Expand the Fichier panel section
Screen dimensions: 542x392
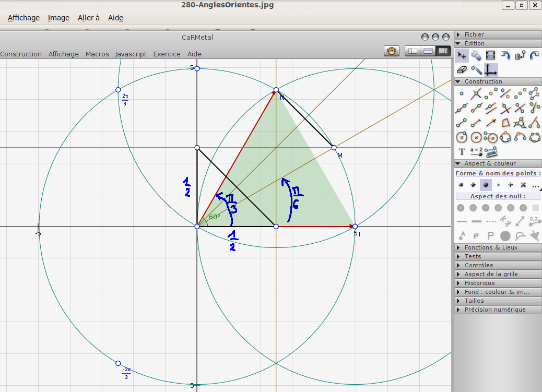(474, 34)
